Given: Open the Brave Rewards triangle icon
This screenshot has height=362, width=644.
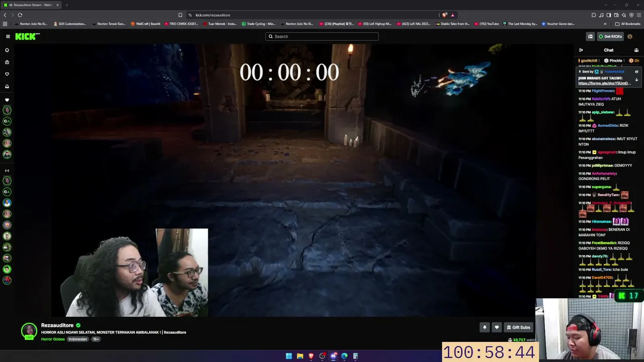Looking at the screenshot, I should [x=452, y=15].
